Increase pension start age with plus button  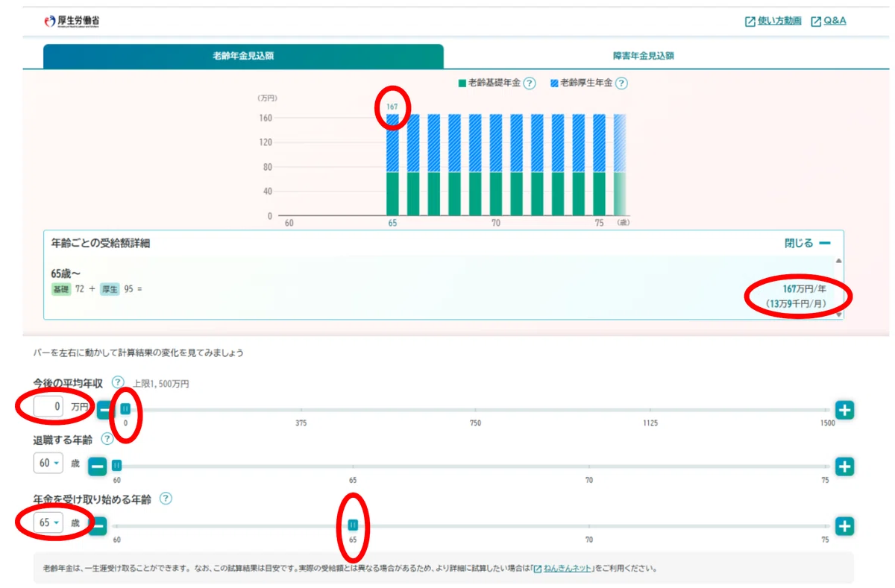pos(844,526)
